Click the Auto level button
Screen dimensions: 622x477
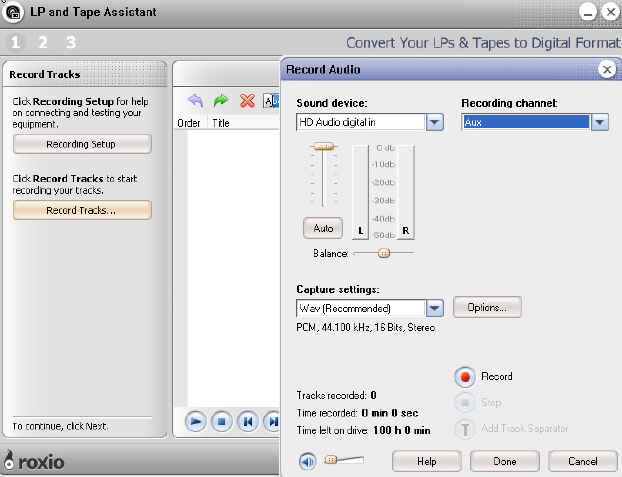click(323, 228)
